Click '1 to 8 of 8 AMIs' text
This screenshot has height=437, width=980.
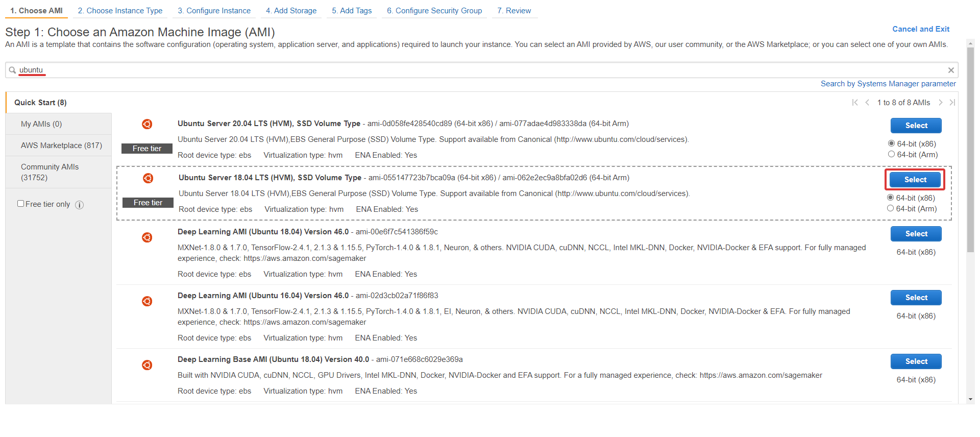tap(903, 103)
